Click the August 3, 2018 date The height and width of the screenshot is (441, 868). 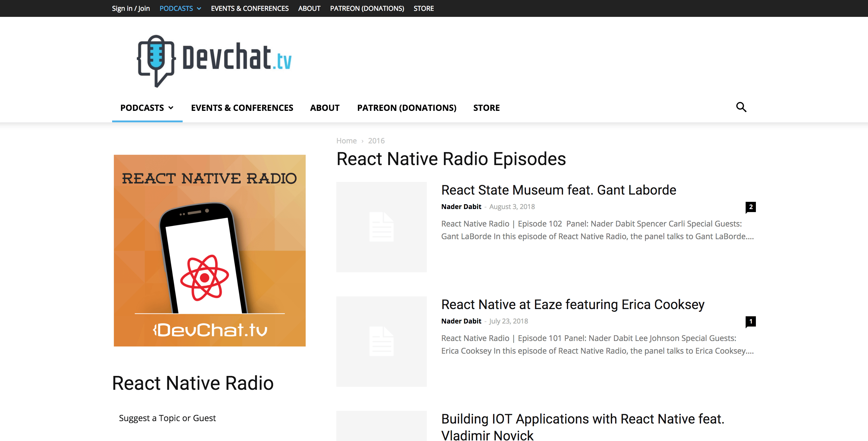(512, 207)
